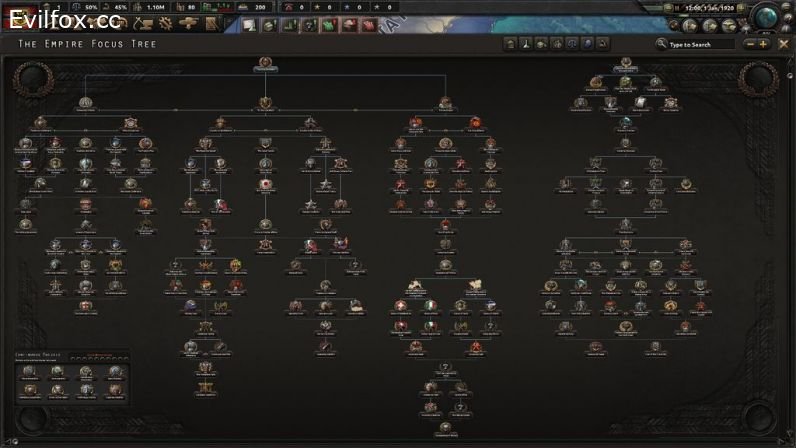This screenshot has width=796, height=448.
Task: Toggle the leftmost focus filter icon
Action: click(x=510, y=44)
